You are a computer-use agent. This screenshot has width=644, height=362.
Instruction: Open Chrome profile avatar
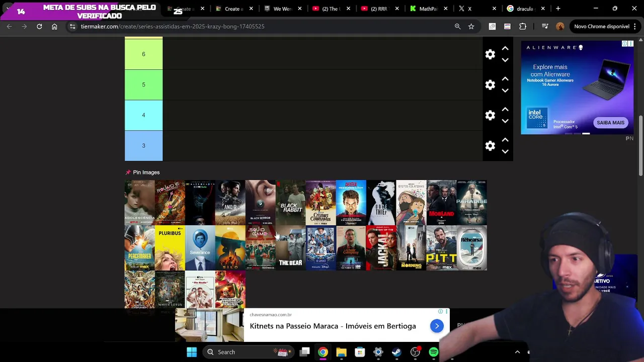[560, 26]
